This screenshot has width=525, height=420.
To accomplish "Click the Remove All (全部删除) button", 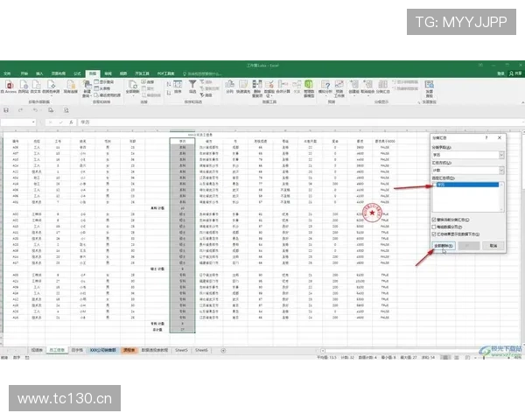I will click(444, 247).
